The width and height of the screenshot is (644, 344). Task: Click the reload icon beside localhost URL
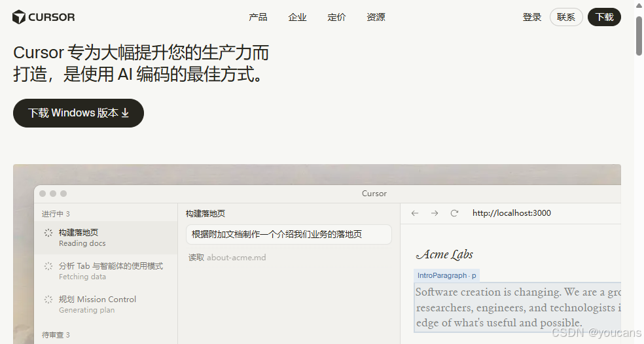(454, 213)
